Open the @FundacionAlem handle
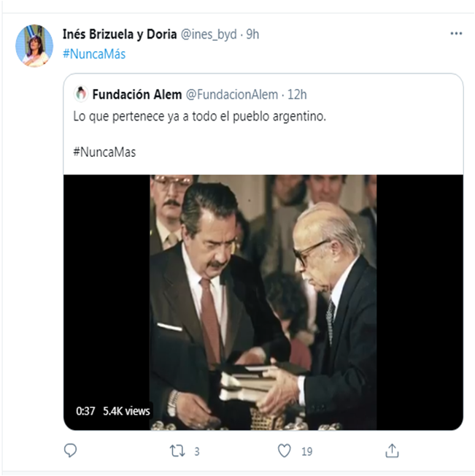Screen dimensions: 475x476 (232, 94)
